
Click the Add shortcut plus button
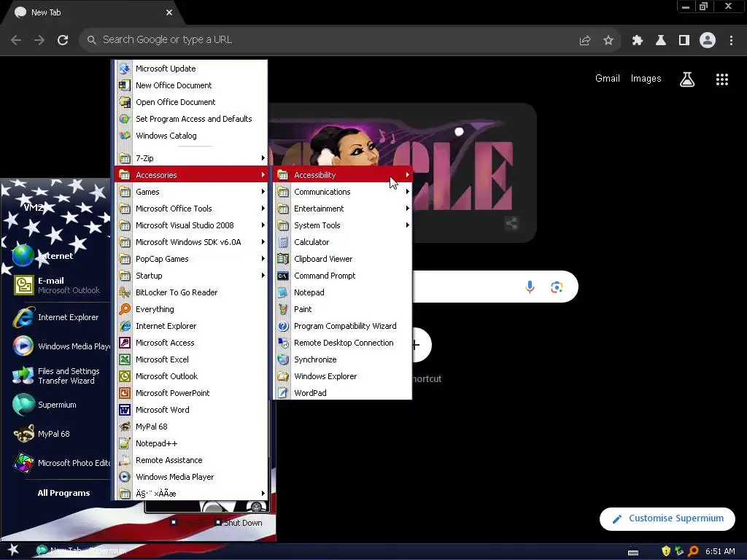tap(416, 345)
